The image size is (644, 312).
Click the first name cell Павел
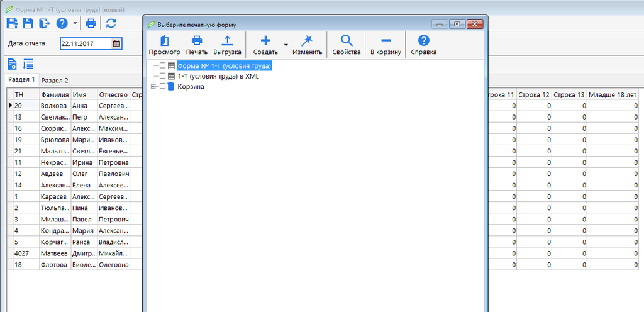[84, 220]
